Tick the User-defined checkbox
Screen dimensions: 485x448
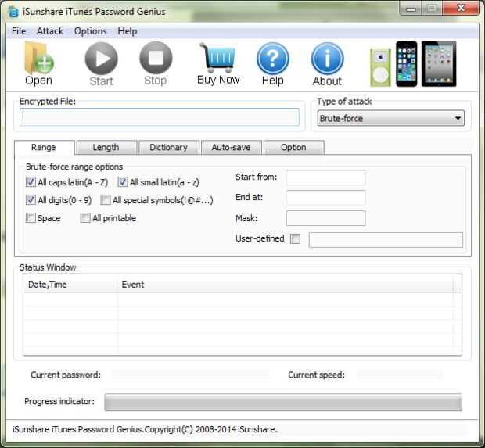click(x=296, y=238)
